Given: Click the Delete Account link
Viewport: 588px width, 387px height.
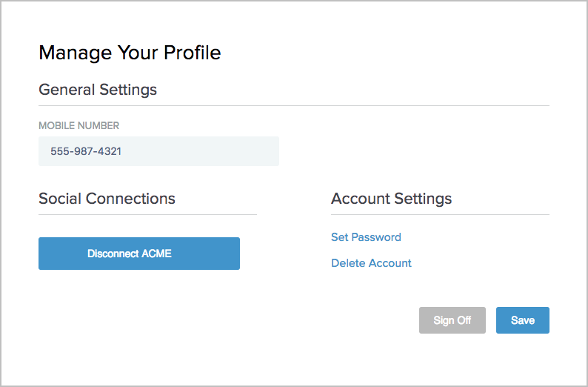Looking at the screenshot, I should click(371, 263).
